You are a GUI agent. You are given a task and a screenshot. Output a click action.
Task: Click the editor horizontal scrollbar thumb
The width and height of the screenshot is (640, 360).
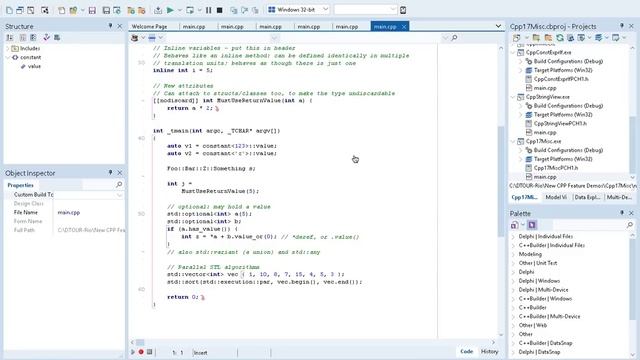[140, 342]
